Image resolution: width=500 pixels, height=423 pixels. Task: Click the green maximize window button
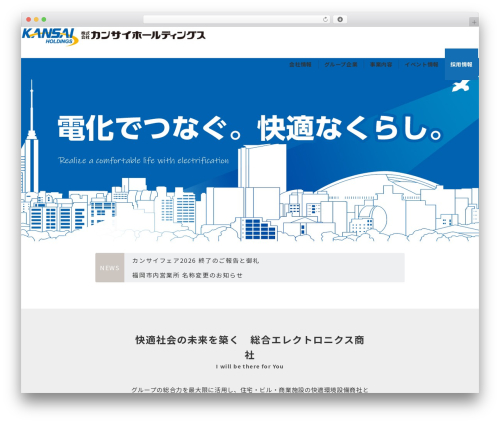[x=44, y=20]
